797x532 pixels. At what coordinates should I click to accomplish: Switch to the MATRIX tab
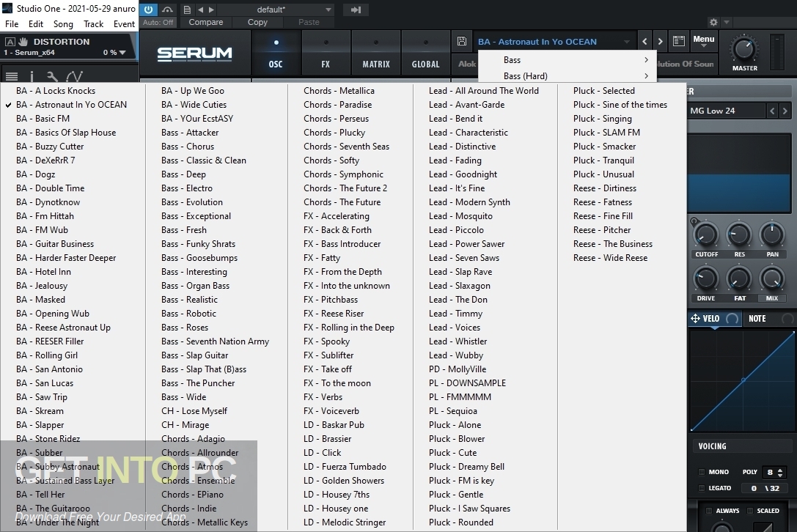click(375, 53)
